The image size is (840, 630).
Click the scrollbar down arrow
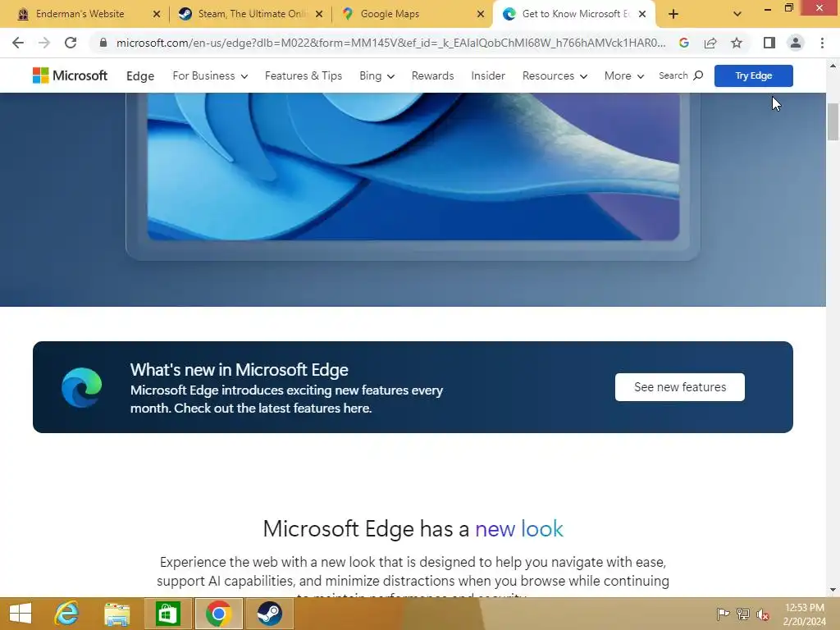point(833,591)
